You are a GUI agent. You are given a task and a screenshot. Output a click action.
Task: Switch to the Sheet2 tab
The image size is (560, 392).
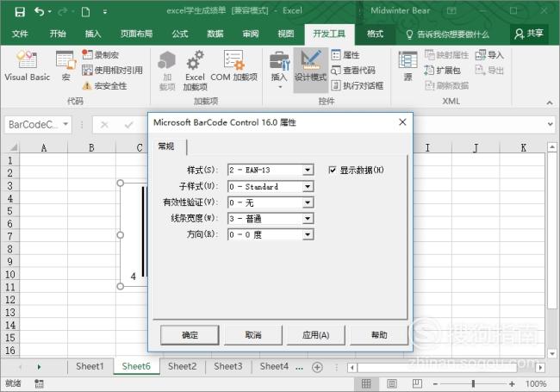[x=182, y=366]
